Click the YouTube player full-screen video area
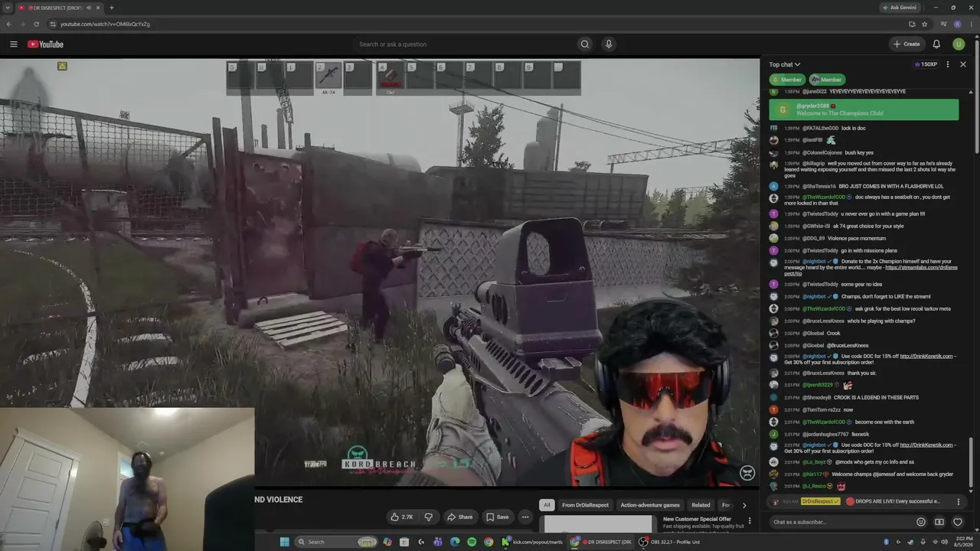 (380, 272)
